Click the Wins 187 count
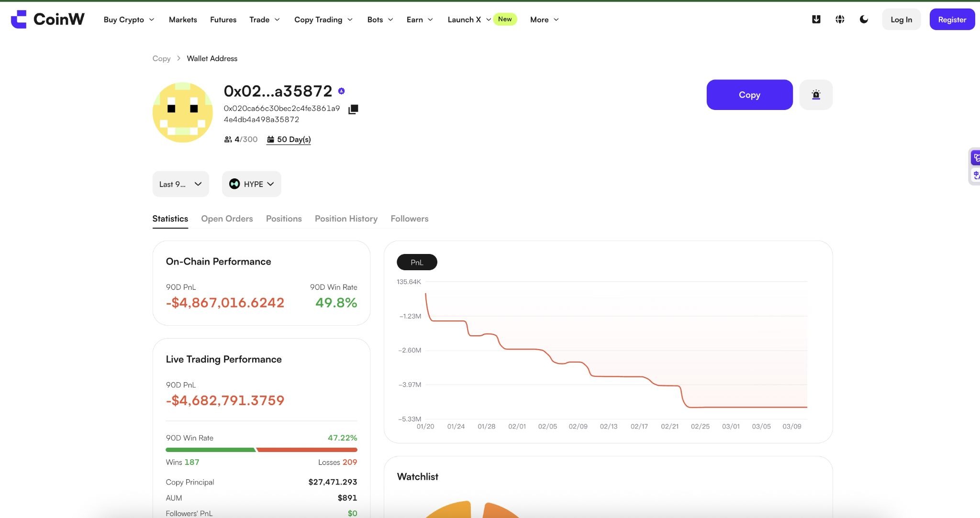Viewport: 980px width, 518px height. pyautogui.click(x=182, y=462)
